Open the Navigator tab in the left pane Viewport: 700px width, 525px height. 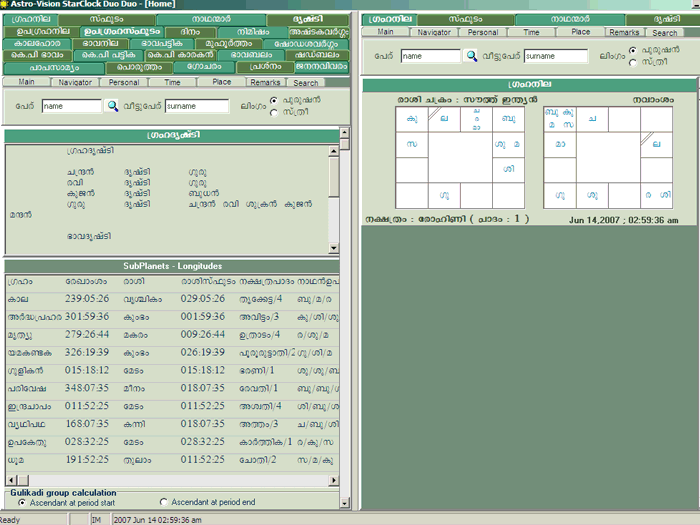click(x=75, y=83)
